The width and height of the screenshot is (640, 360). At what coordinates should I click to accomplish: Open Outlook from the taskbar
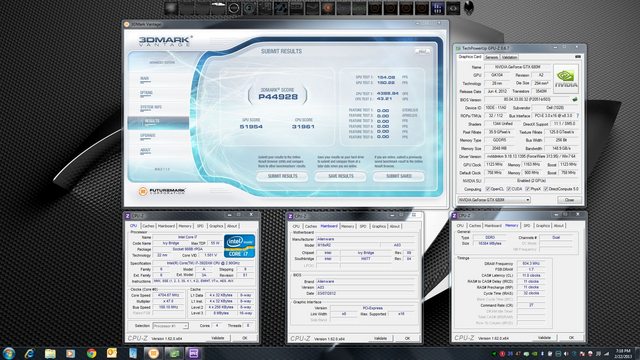point(112,353)
